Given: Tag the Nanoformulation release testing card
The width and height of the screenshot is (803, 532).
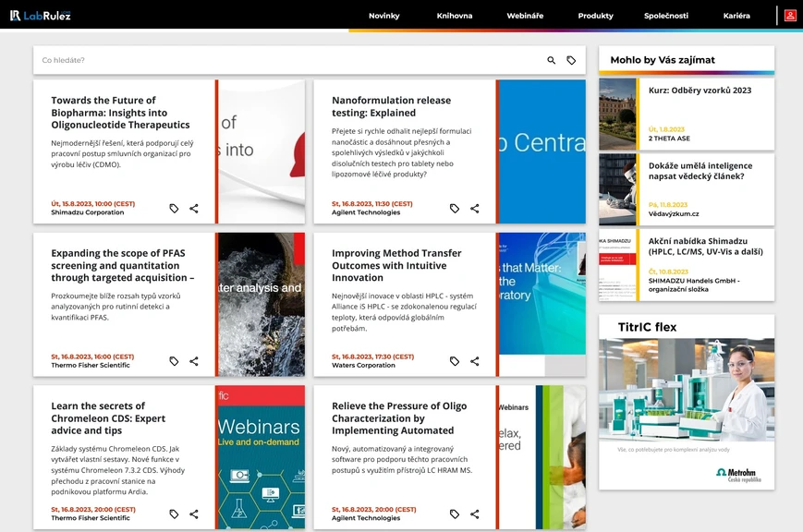Looking at the screenshot, I should 455,209.
